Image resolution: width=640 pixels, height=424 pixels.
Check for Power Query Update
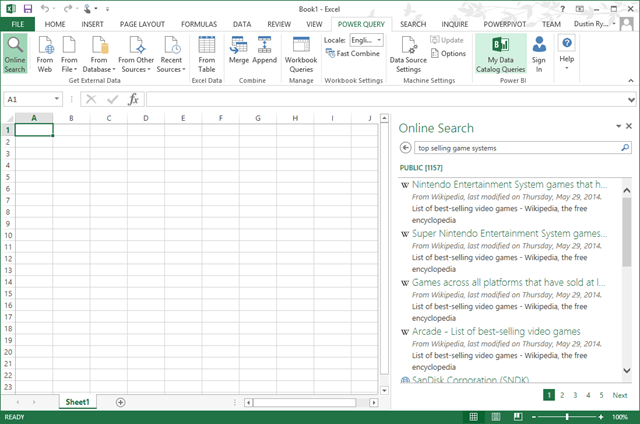point(447,40)
